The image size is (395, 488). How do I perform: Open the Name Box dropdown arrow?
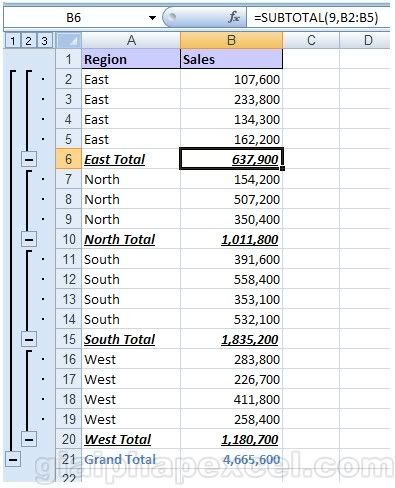tap(152, 17)
